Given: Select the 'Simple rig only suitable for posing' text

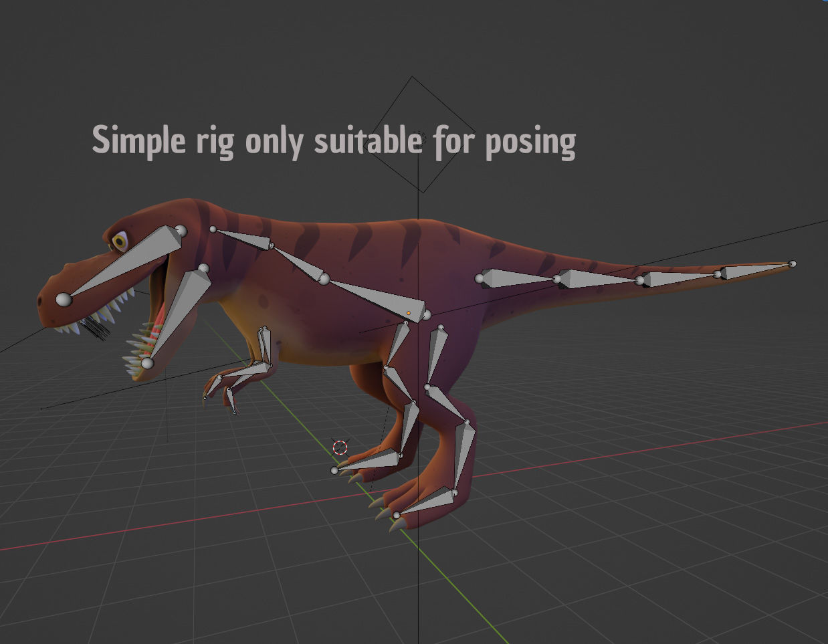Looking at the screenshot, I should (334, 141).
